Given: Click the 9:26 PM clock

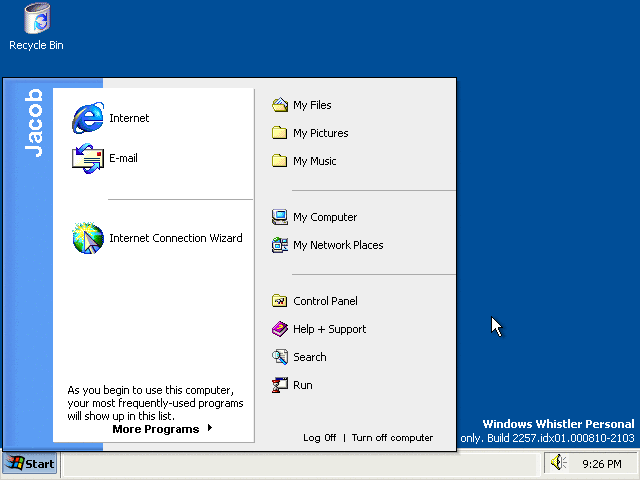Looking at the screenshot, I should (602, 464).
